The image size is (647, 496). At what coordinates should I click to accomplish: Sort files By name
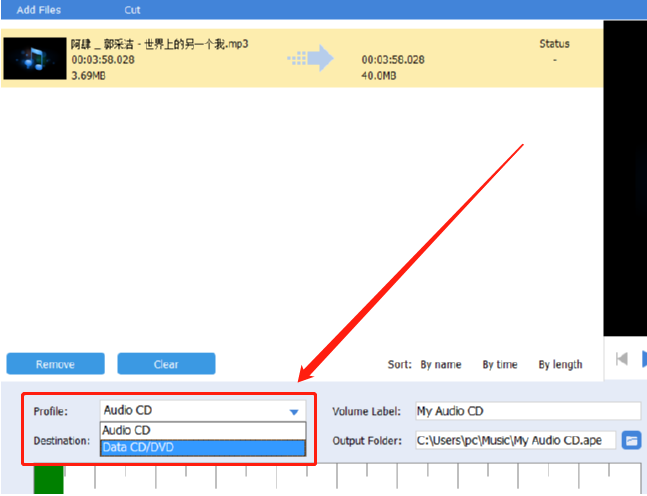441,365
